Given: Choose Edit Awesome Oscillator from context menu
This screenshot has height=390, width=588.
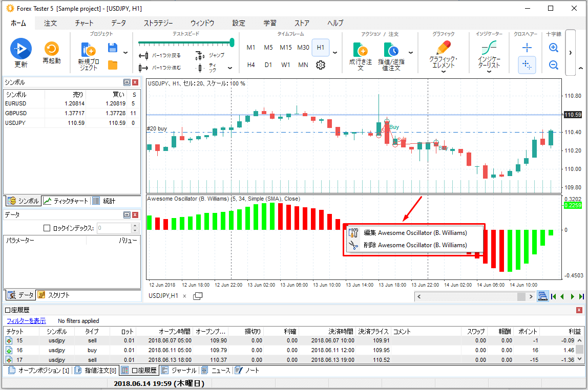Looking at the screenshot, I should (415, 232).
